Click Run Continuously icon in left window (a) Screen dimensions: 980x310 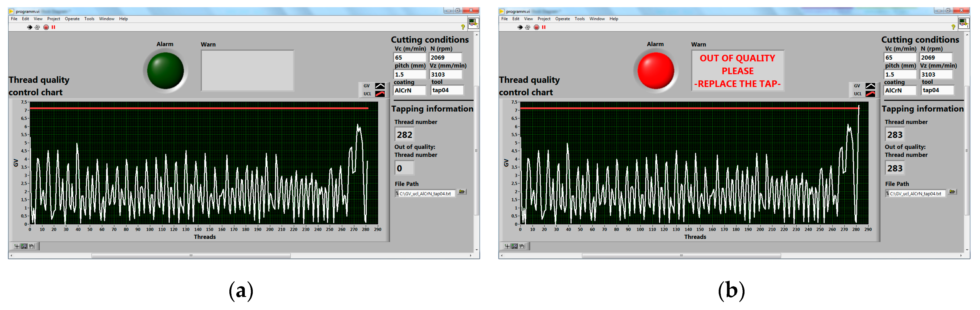point(37,27)
